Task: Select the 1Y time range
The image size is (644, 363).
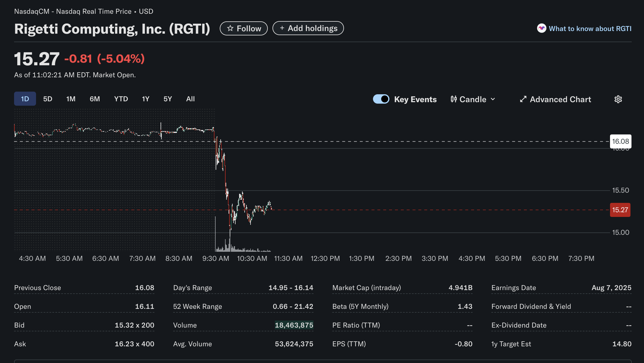Action: coord(146,99)
